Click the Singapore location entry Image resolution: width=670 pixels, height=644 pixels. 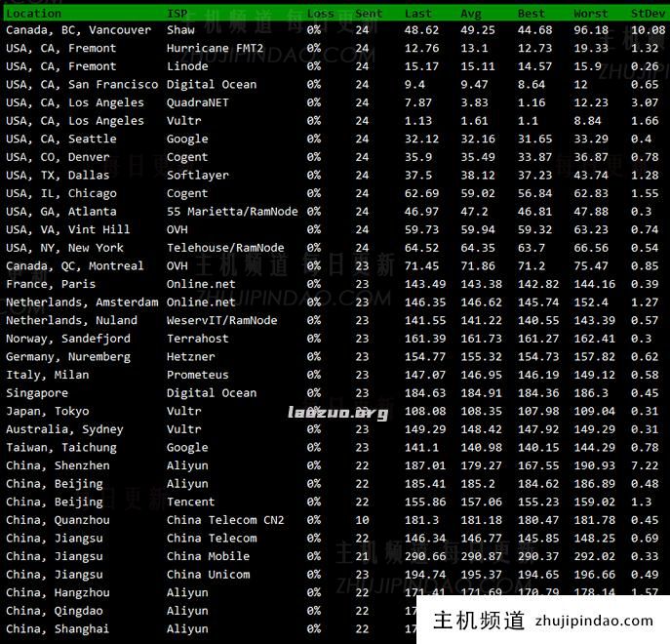coord(37,393)
